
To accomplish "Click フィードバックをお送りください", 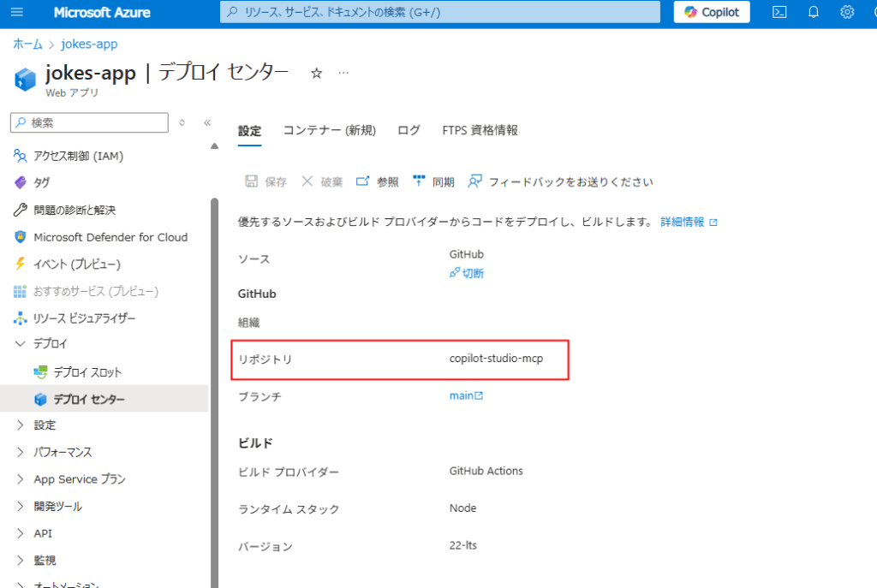I will [x=561, y=181].
